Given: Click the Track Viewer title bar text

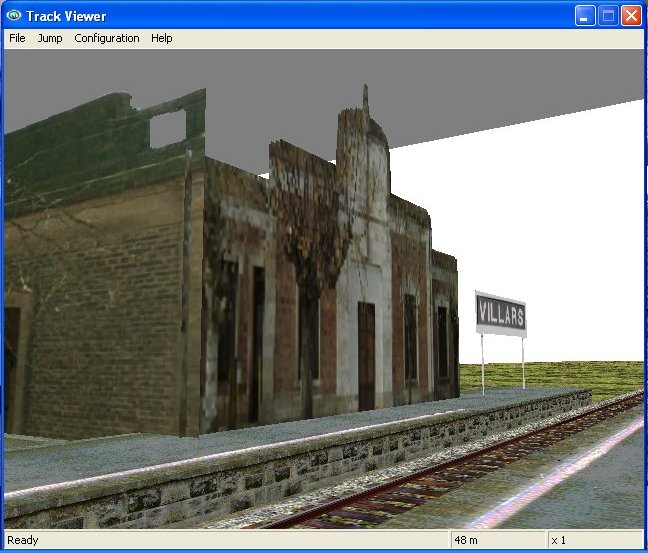Looking at the screenshot, I should tap(66, 16).
